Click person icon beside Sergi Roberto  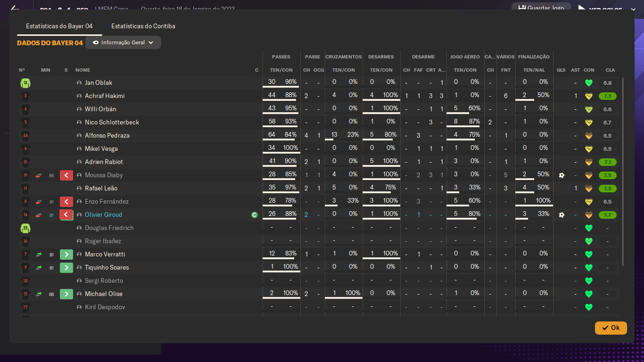coord(79,280)
